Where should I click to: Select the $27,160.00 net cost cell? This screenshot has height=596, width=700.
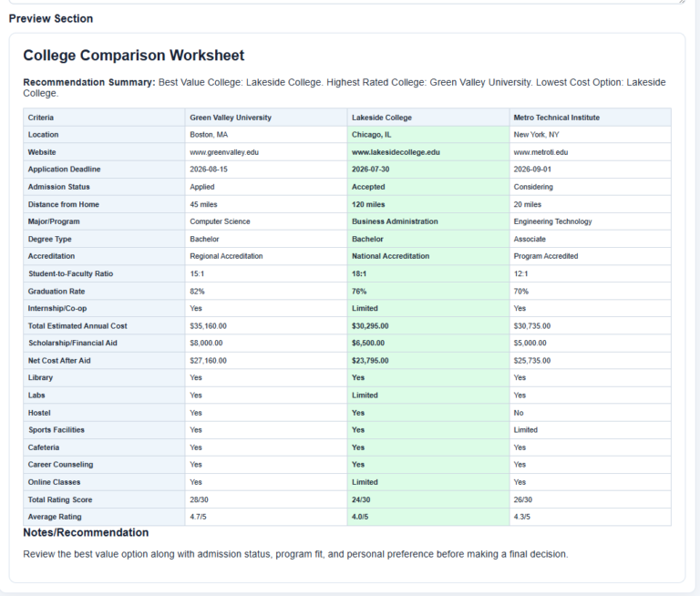pyautogui.click(x=266, y=360)
